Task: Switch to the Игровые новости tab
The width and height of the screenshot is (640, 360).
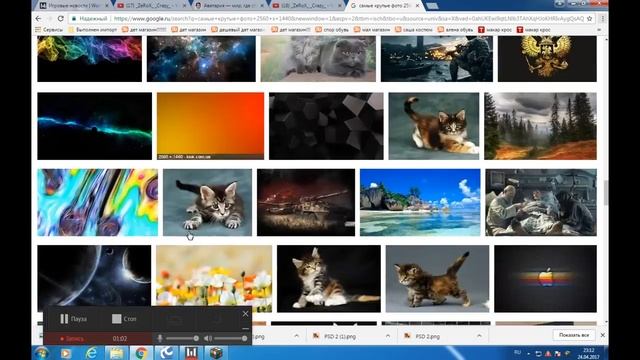Action: tap(73, 6)
